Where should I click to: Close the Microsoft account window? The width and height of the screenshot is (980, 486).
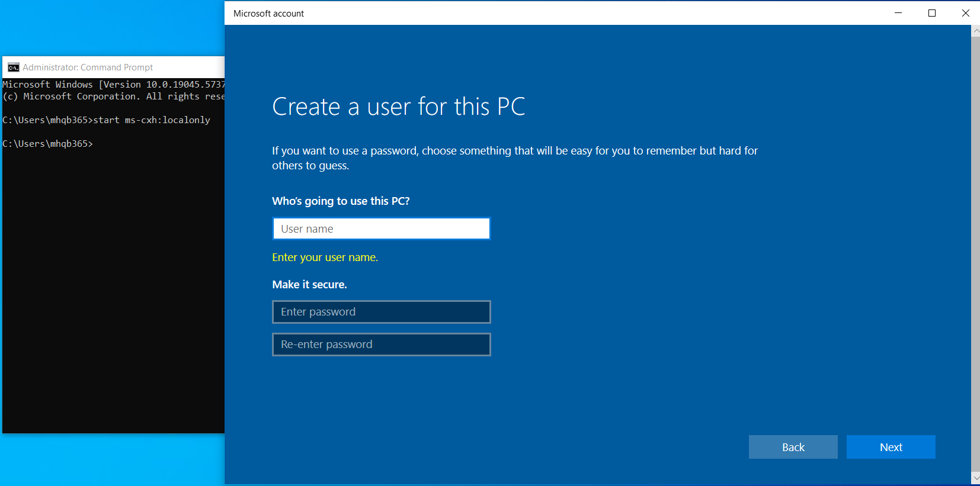965,13
